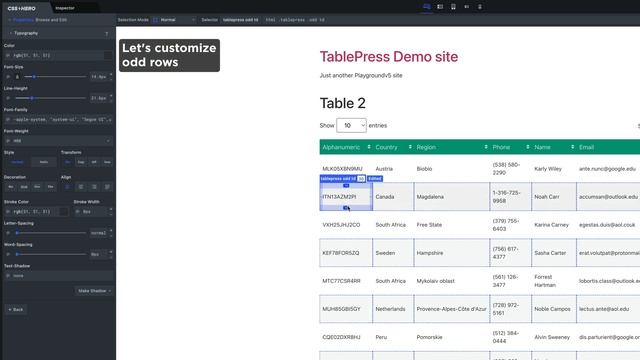Open the Font-Weight dropdown
This screenshot has width=640, height=360.
[58, 141]
